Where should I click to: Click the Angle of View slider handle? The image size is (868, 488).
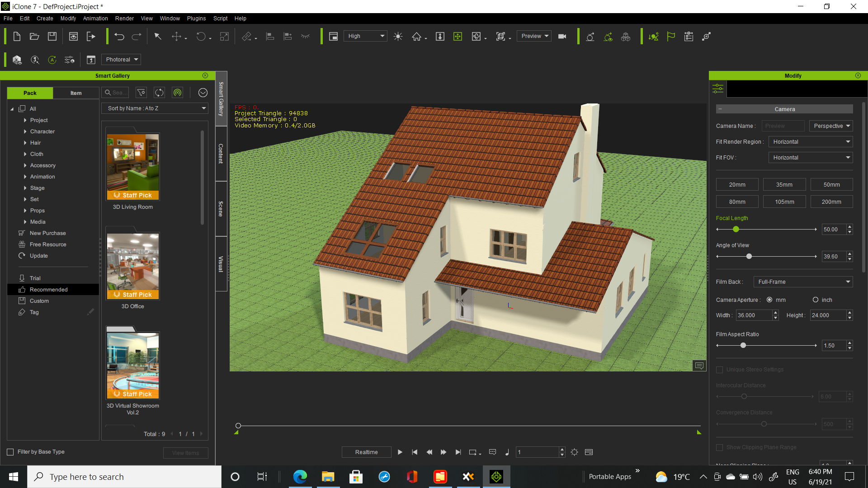click(x=749, y=257)
